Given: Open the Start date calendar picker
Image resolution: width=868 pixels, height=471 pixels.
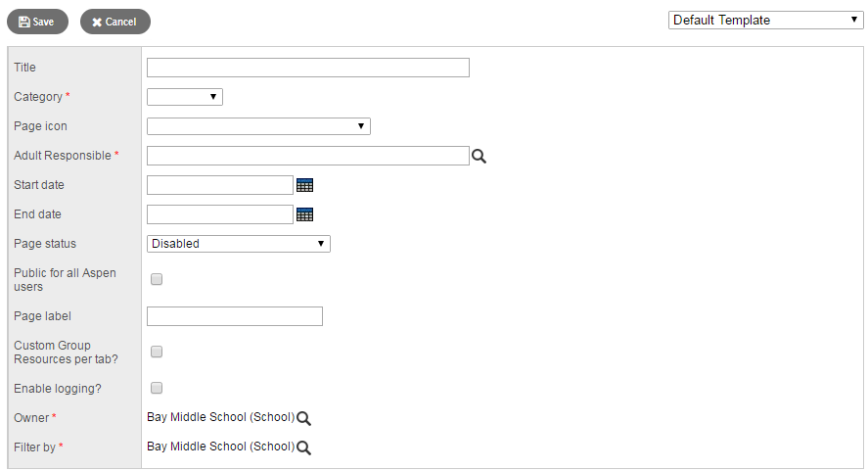Looking at the screenshot, I should tap(304, 185).
